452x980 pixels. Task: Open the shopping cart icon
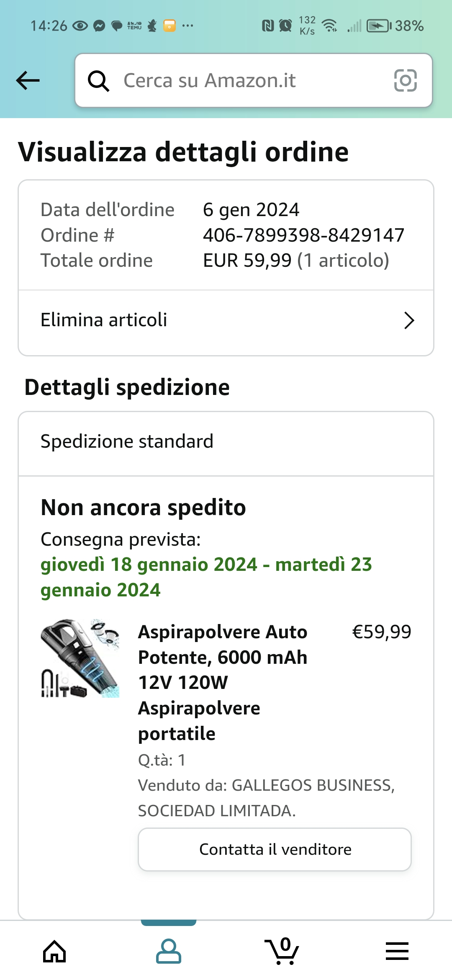click(x=282, y=952)
